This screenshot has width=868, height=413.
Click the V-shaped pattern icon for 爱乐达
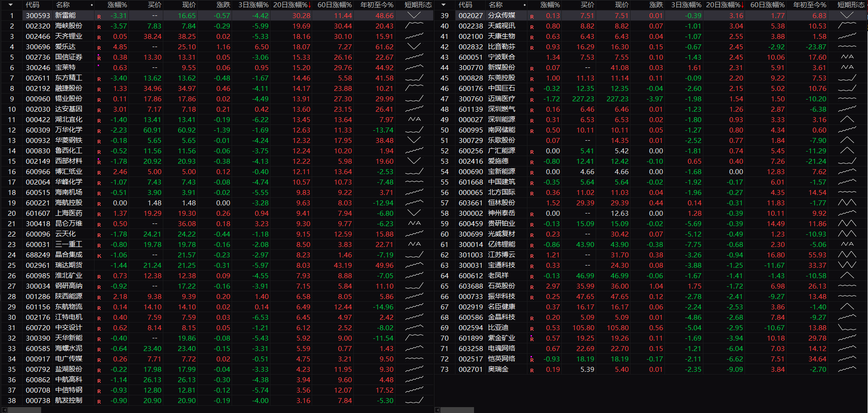click(414, 47)
